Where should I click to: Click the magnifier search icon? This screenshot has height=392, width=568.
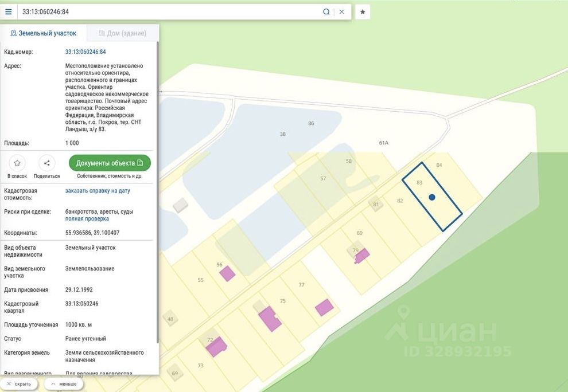(x=326, y=11)
